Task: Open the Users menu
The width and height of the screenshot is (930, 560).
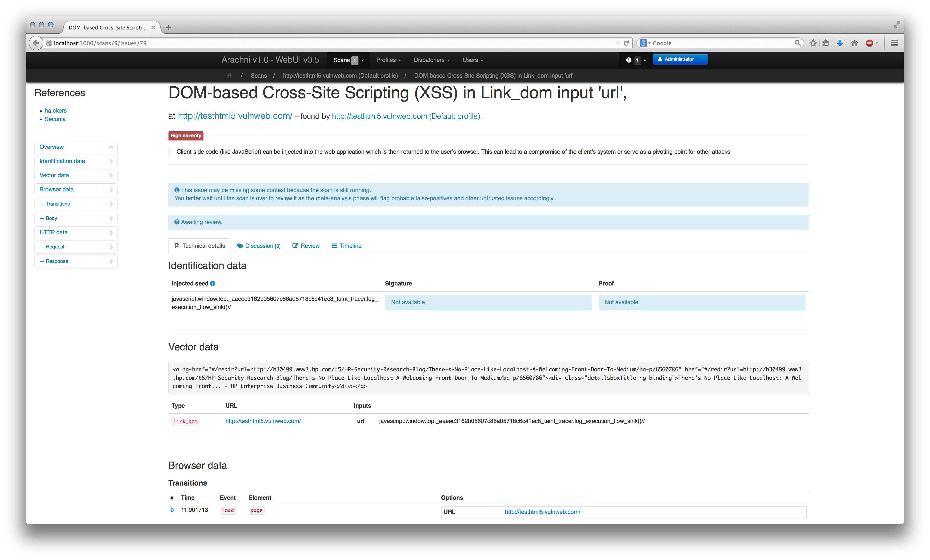Action: pyautogui.click(x=473, y=60)
